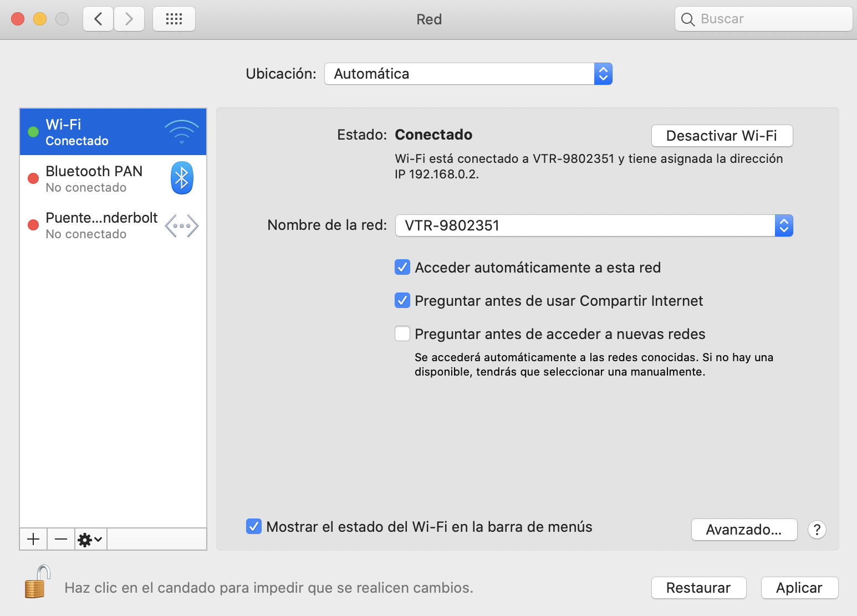This screenshot has height=616, width=857.
Task: Go forward with the right arrow button
Action: pos(129,19)
